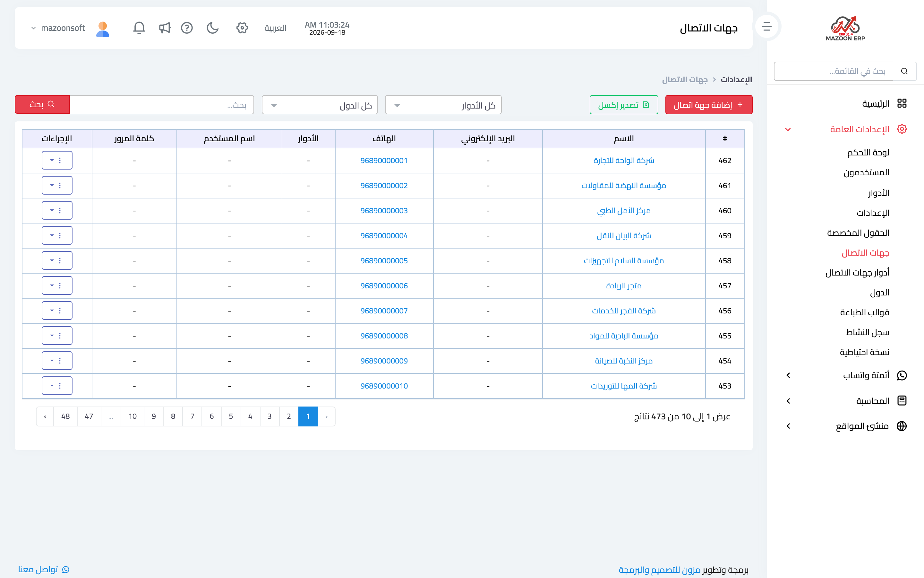Open actions dropdown for row 455
Viewport: 924px width, 578px height.
(57, 336)
